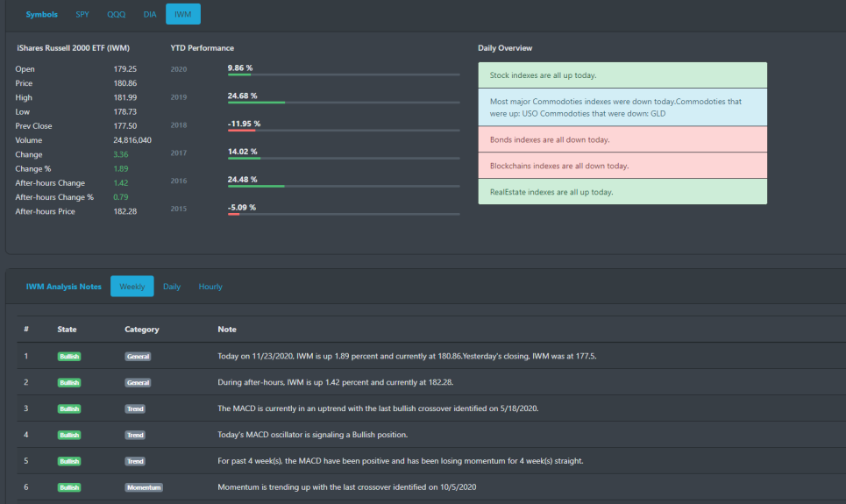Click the Bullish badge in row 1
This screenshot has width=846, height=504.
[x=69, y=357]
